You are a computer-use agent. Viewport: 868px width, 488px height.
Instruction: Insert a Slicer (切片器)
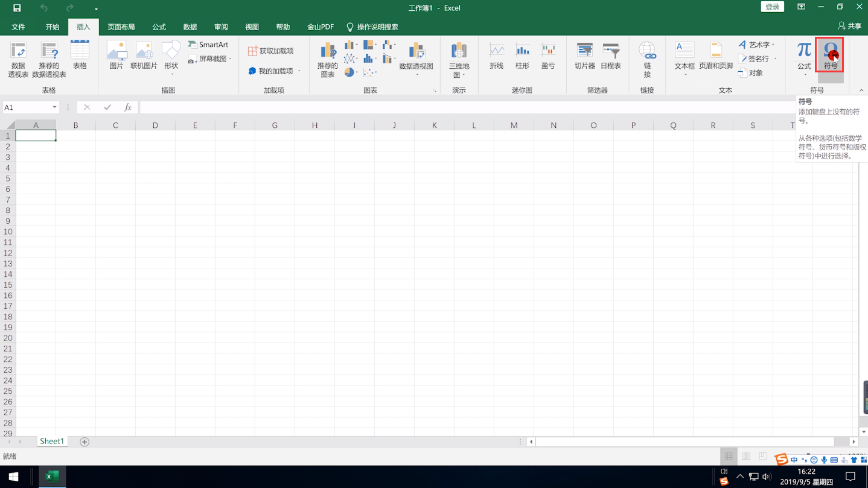click(x=584, y=55)
